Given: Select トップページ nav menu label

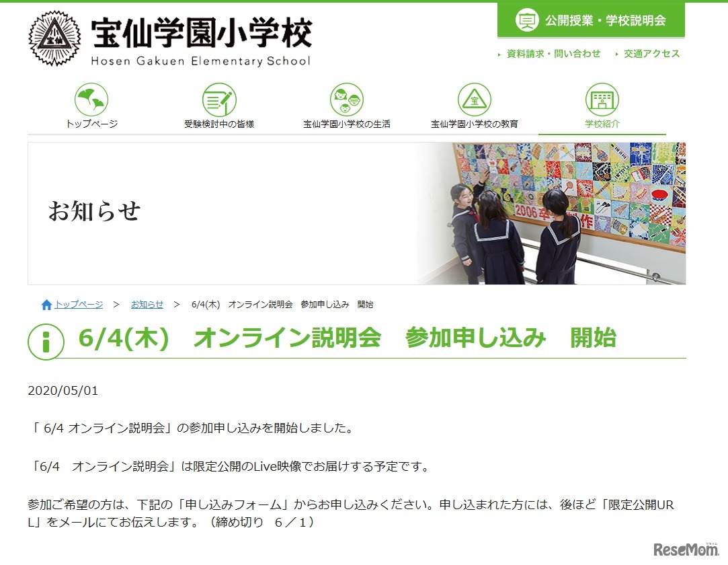Looking at the screenshot, I should coord(91,124).
